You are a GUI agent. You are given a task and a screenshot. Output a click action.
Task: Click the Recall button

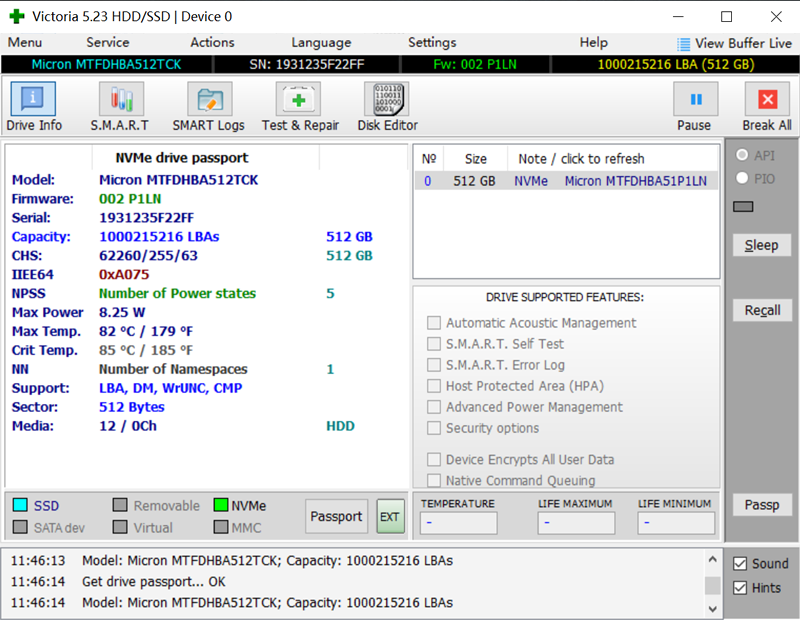[x=762, y=310]
